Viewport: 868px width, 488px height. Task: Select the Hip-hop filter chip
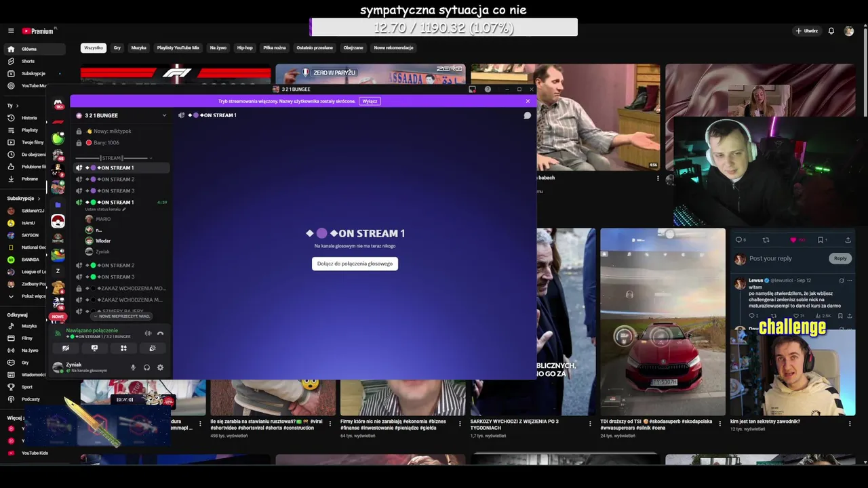tap(245, 48)
